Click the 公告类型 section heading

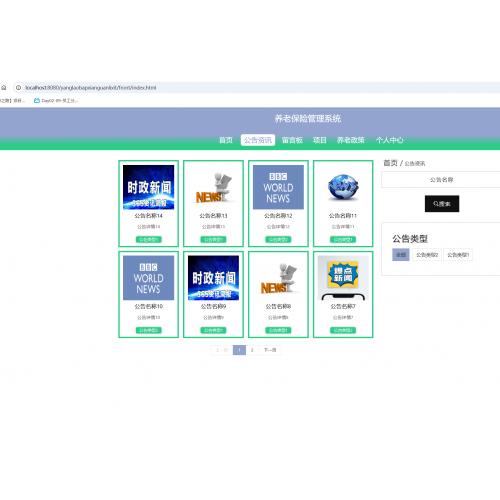(x=410, y=239)
